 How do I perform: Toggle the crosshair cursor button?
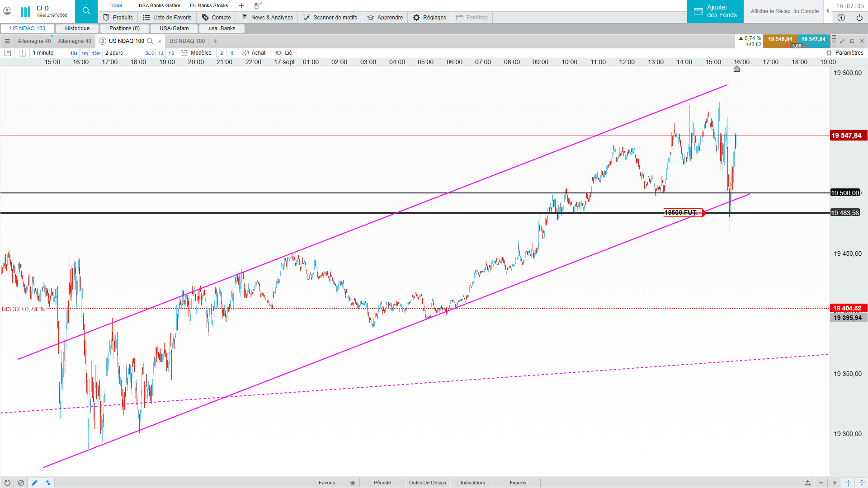pos(848,483)
